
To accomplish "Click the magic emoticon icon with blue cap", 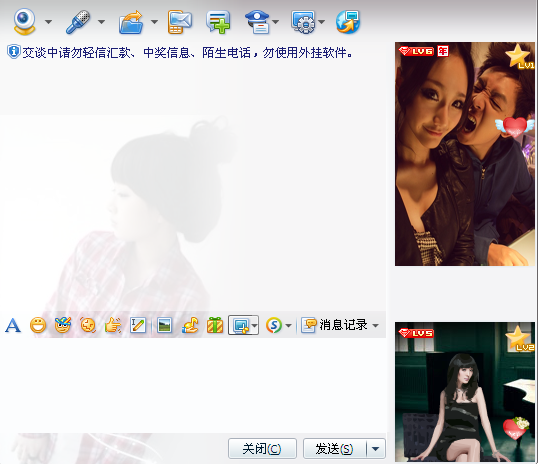I will (x=63, y=325).
